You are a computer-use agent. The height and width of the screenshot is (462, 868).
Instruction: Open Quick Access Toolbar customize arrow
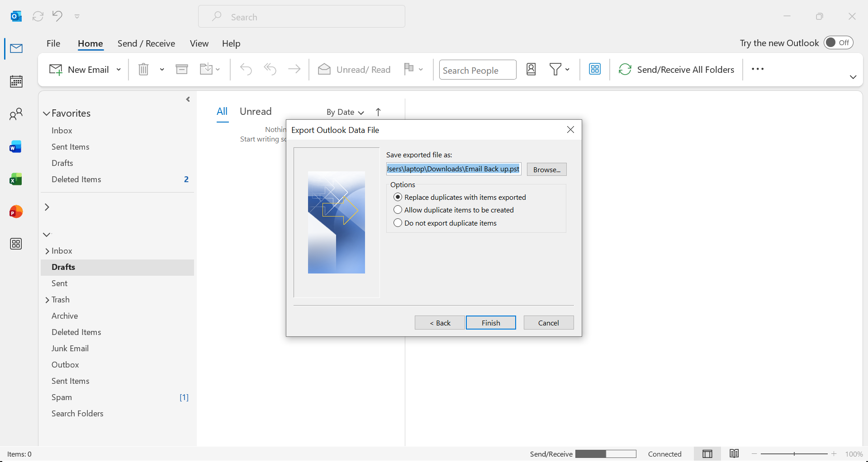(77, 16)
